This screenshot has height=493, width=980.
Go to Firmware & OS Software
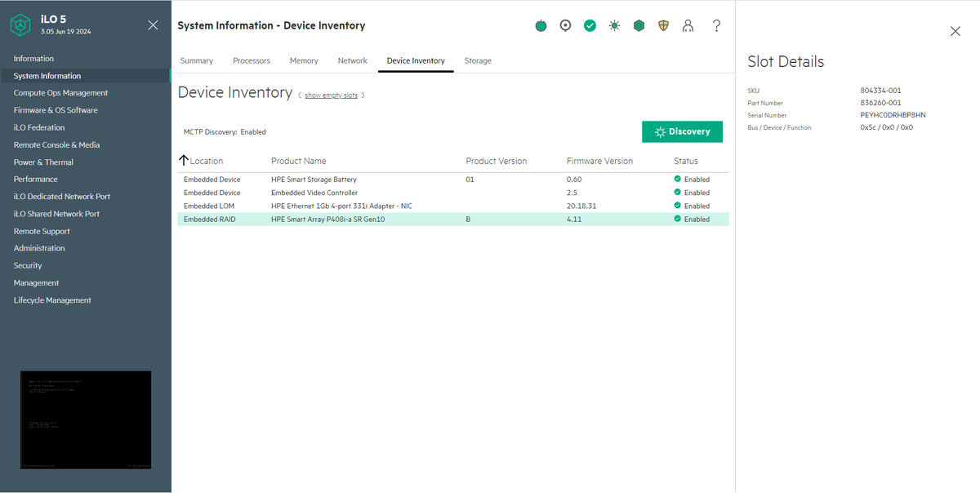pos(56,110)
